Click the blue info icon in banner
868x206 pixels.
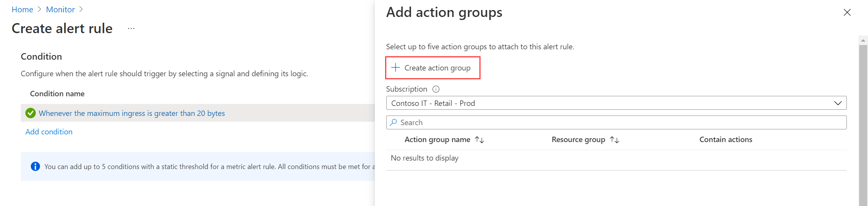pos(35,166)
